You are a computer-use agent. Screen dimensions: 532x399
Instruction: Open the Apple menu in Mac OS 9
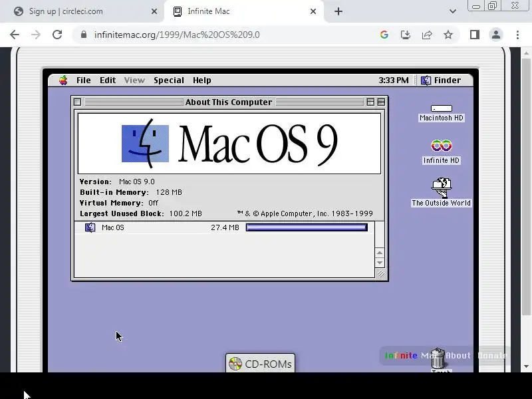[63, 80]
